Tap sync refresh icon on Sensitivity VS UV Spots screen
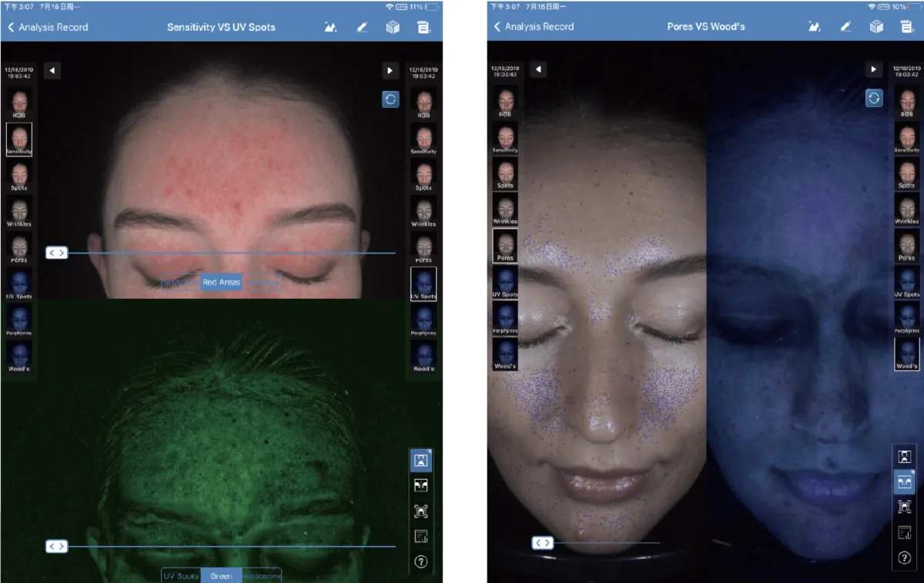 [x=390, y=99]
